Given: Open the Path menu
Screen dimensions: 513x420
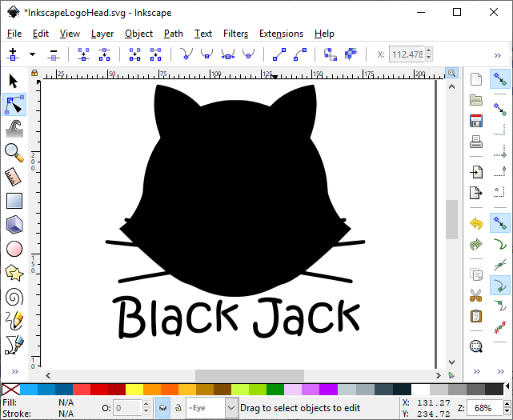Looking at the screenshot, I should 174,34.
